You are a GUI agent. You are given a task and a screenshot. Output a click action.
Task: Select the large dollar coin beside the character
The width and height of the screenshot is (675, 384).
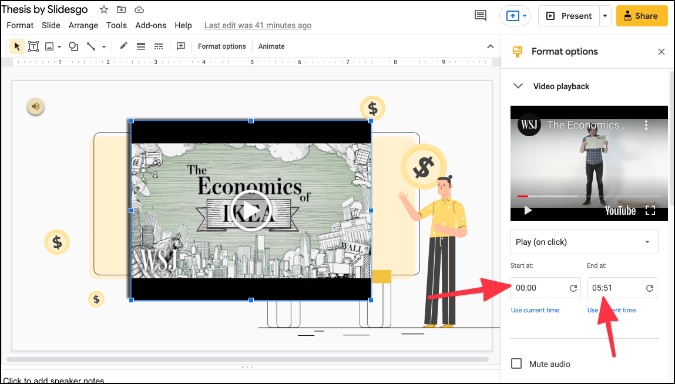(x=424, y=167)
